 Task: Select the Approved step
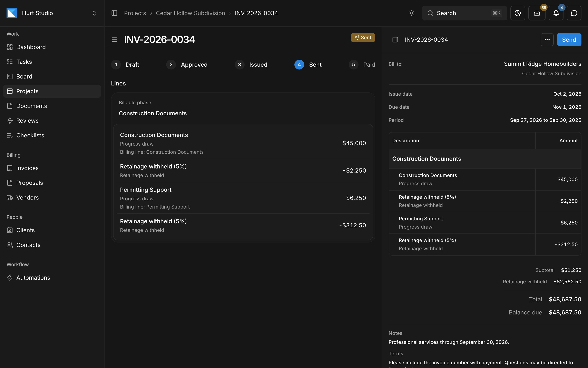click(187, 65)
